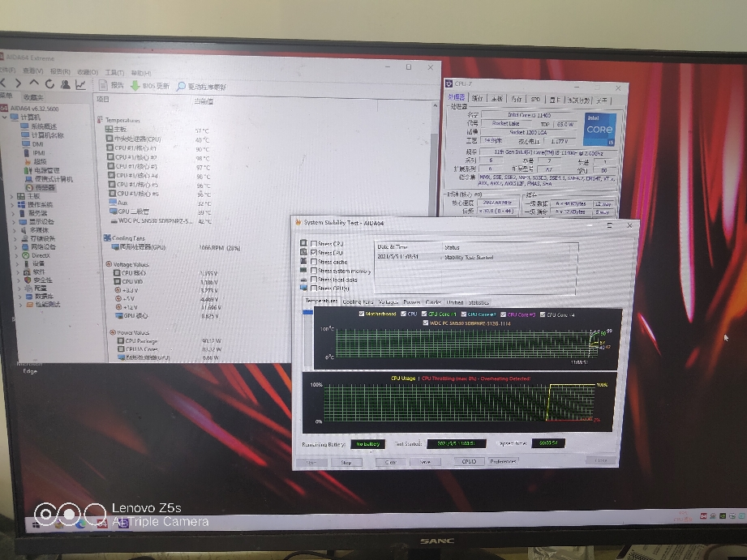Switch to the 收藏夹 favorites tab
Viewport: 747px width, 560px height.
click(x=33, y=97)
